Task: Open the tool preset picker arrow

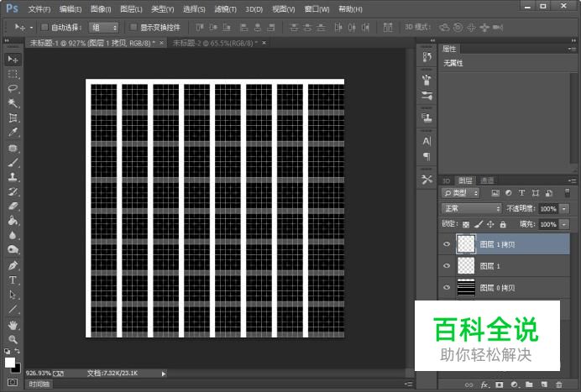Action: pyautogui.click(x=32, y=28)
